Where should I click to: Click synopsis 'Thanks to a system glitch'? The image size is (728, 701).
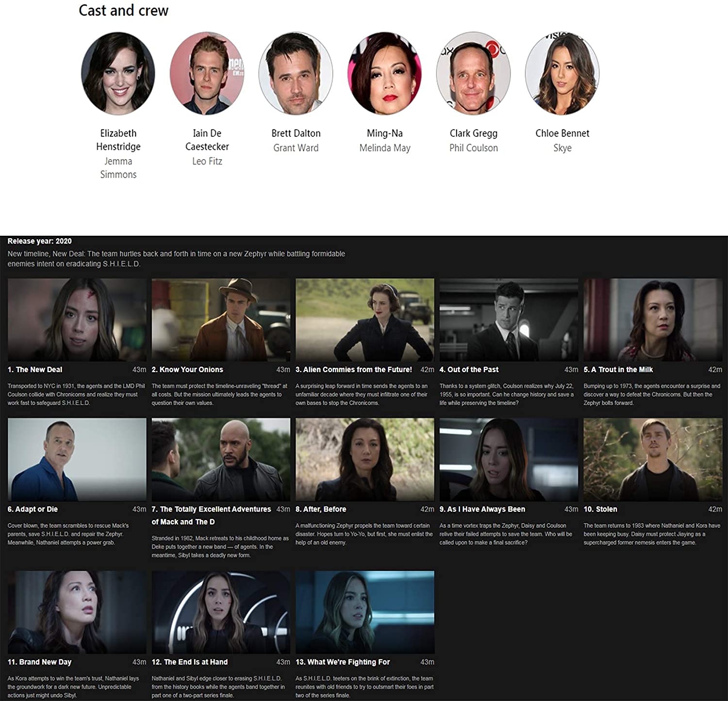pyautogui.click(x=507, y=394)
